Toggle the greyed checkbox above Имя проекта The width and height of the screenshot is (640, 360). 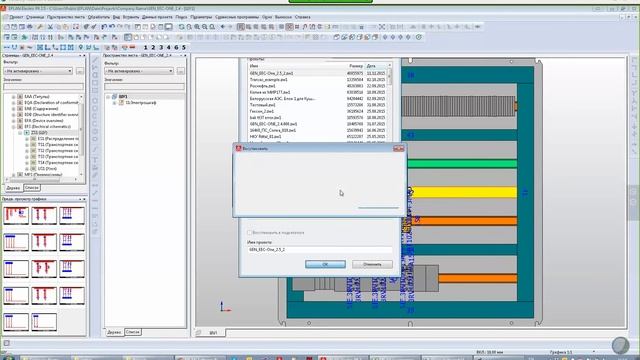[x=249, y=232]
